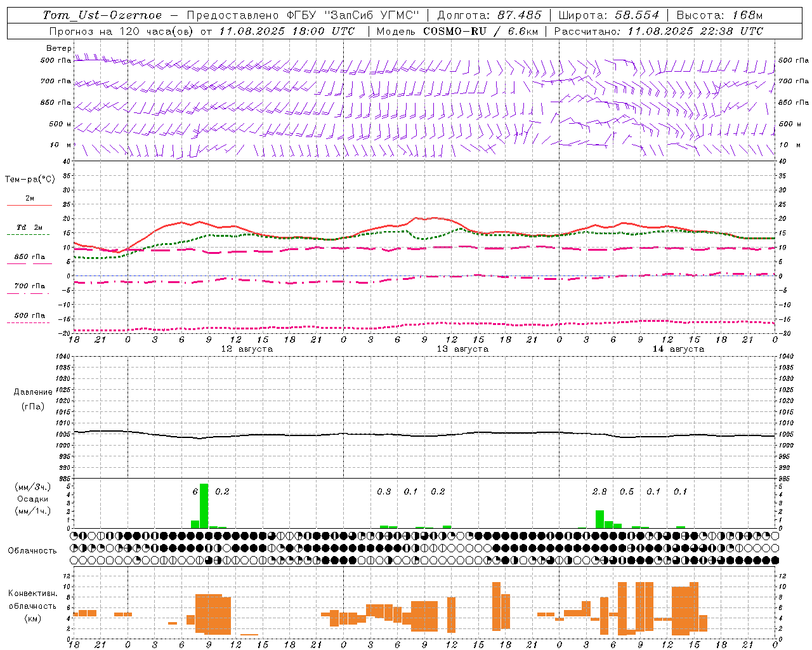Click the station name Tom_Ust-Ozernoe in the header
This screenshot has width=812, height=650.
pyautogui.click(x=102, y=15)
